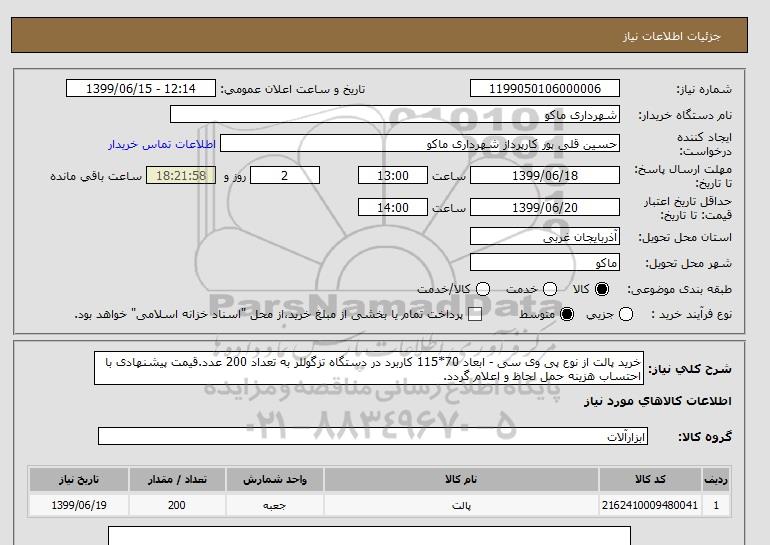Click the need number field 1199050106000006

545,88
